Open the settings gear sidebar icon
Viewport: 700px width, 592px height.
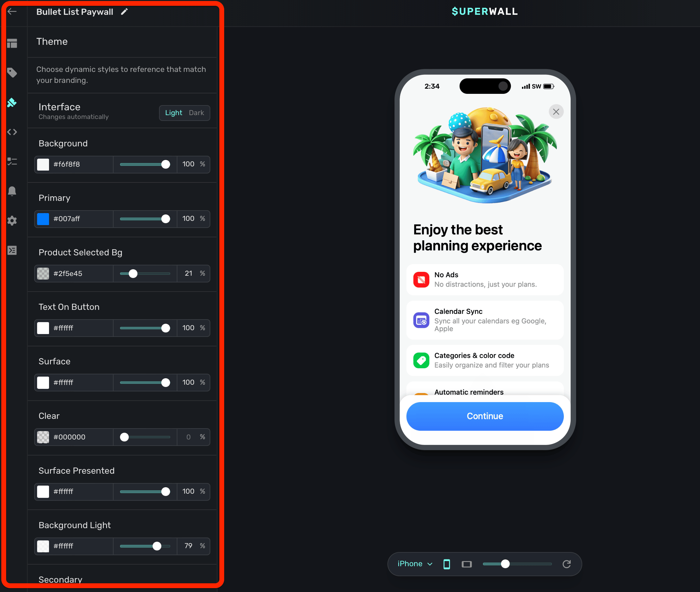tap(12, 221)
